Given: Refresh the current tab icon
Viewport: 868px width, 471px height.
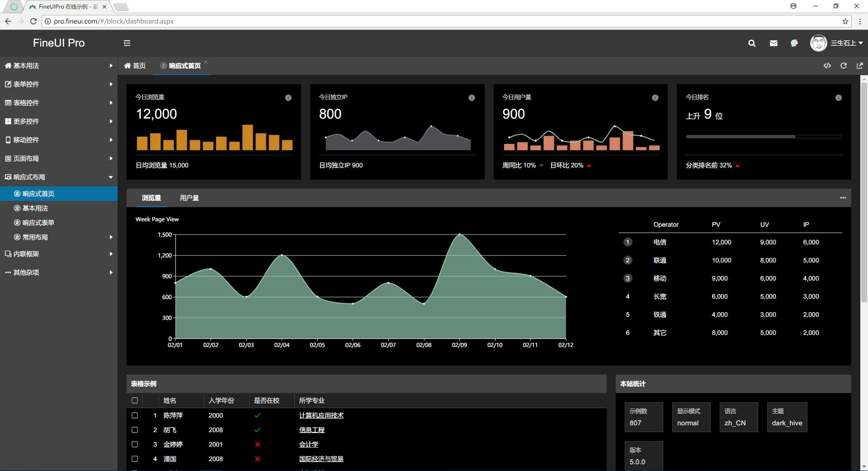Looking at the screenshot, I should [844, 66].
